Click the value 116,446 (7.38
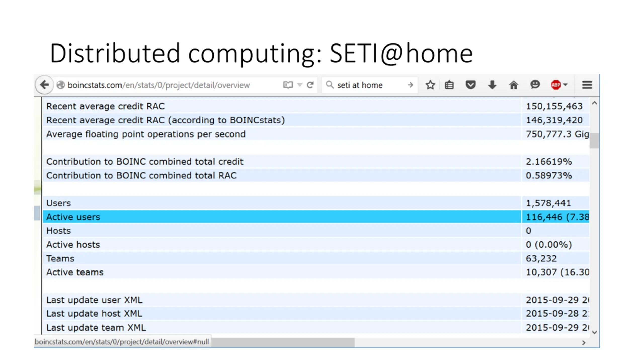This screenshot has height=362, width=644. [557, 217]
